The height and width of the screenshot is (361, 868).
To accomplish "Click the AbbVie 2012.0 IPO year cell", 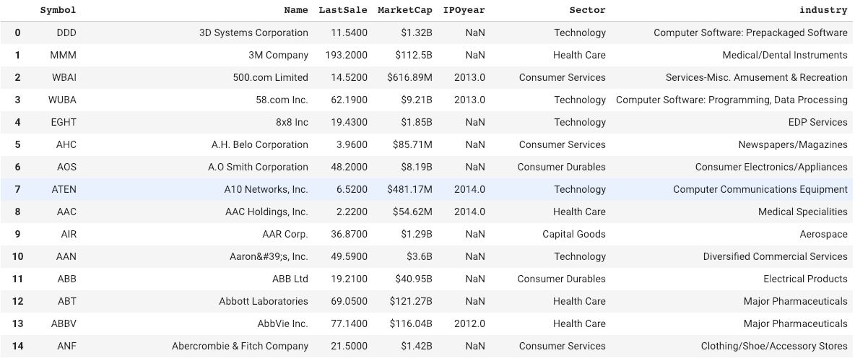I will [x=469, y=323].
